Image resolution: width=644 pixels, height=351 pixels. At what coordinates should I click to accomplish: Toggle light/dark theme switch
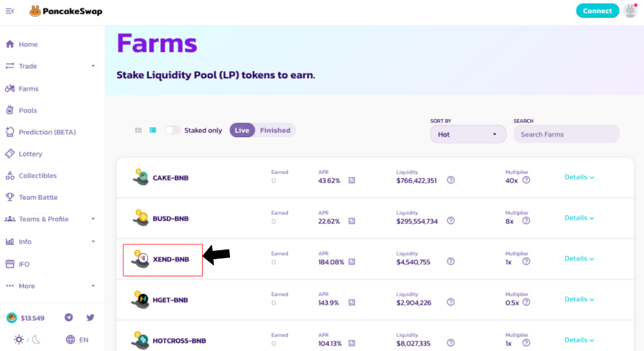(x=27, y=339)
